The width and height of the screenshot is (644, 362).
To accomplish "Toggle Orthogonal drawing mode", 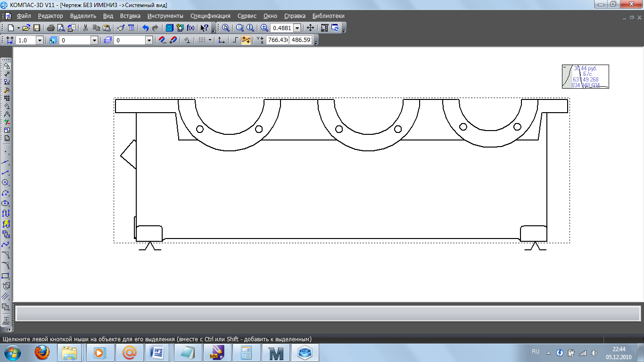I will pyautogui.click(x=235, y=40).
